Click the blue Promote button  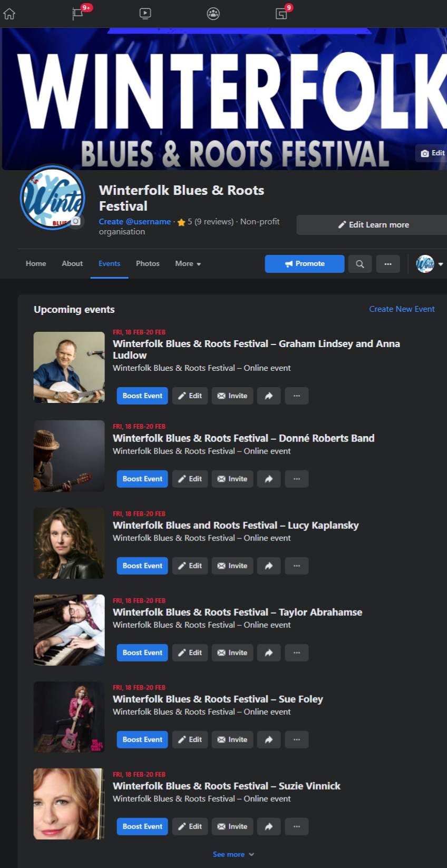click(305, 264)
